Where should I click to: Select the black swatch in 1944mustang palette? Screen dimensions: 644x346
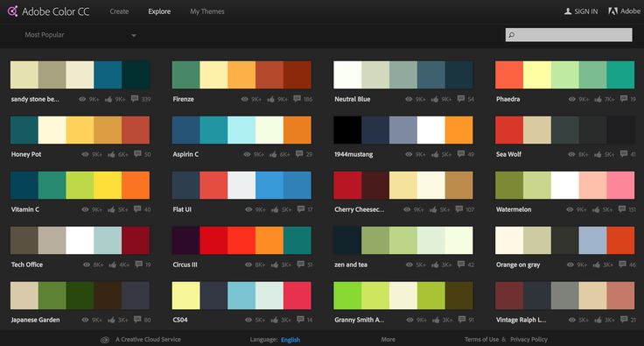coord(347,130)
